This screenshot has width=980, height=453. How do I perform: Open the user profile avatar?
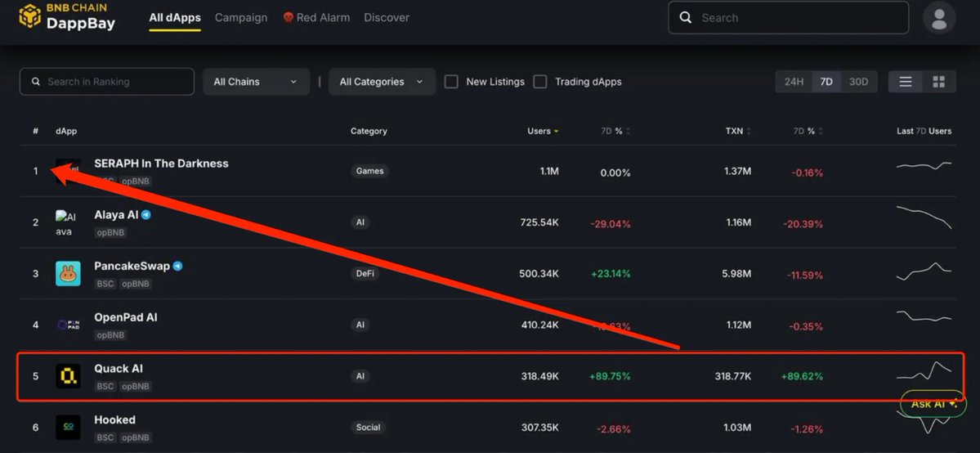pyautogui.click(x=939, y=17)
